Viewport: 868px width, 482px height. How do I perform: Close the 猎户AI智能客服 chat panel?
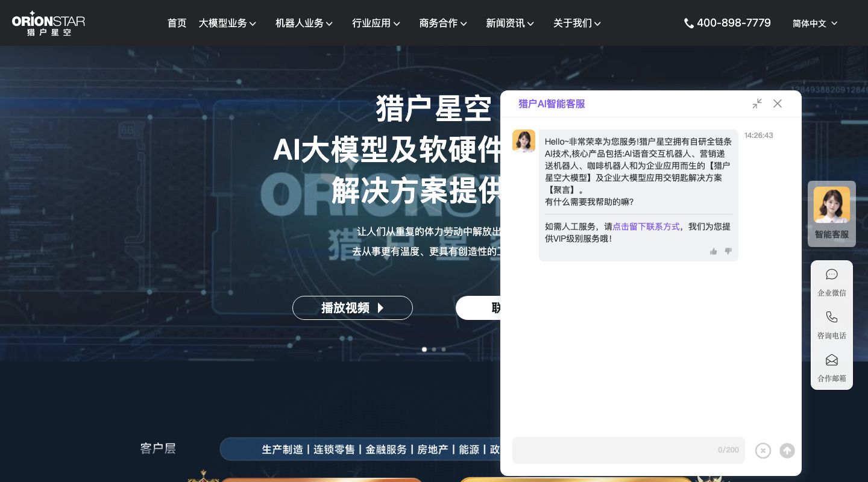[x=778, y=104]
